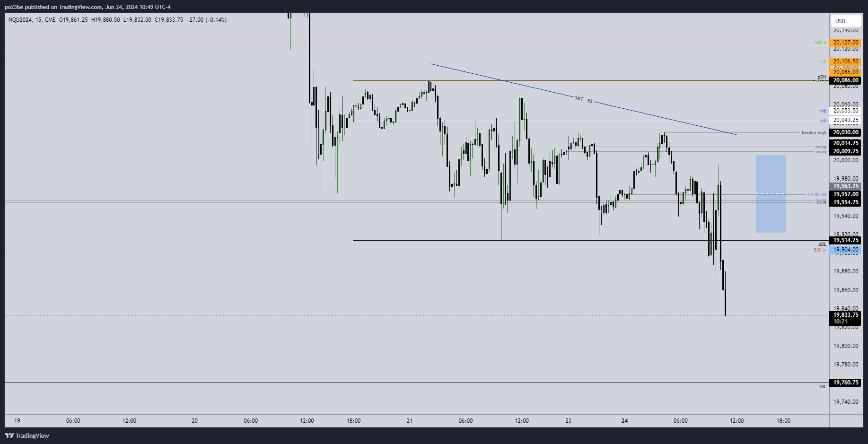The image size is (868, 444).
Task: Click the 19,957.00 price label
Action: [x=845, y=194]
